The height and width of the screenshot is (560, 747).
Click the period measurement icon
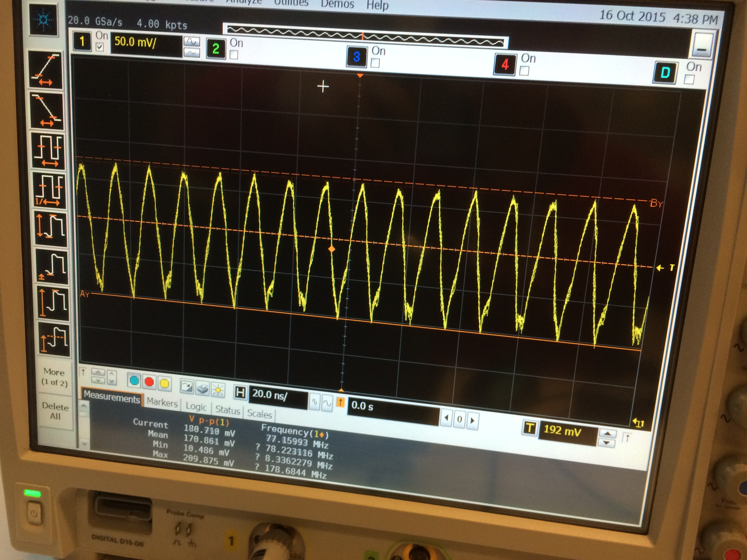48,151
